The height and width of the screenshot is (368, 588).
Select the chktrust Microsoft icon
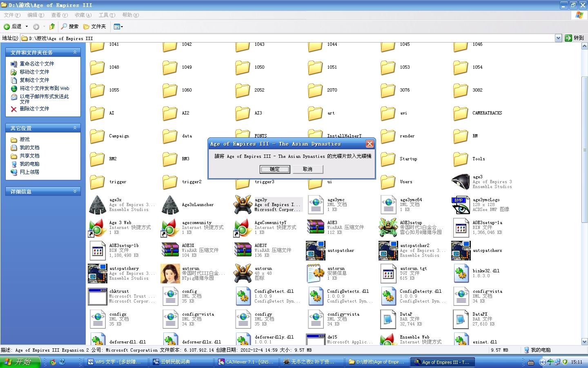click(x=98, y=296)
